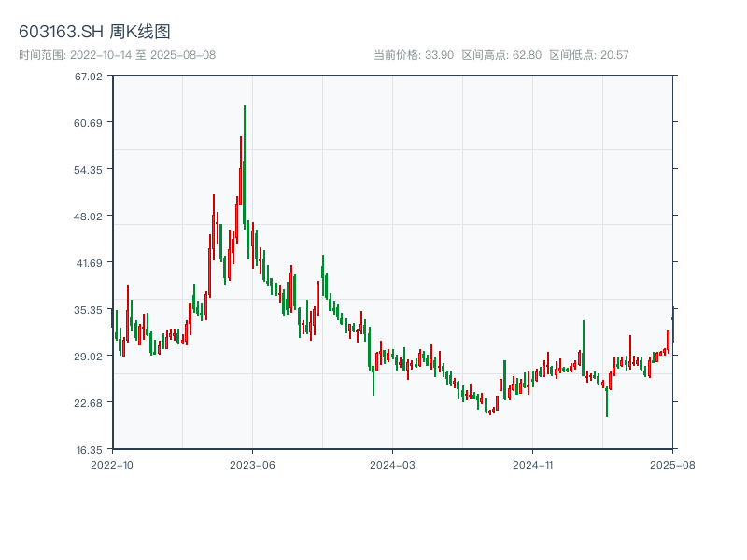
Task: Select the 2024-11 axis label
Action: pos(534,463)
